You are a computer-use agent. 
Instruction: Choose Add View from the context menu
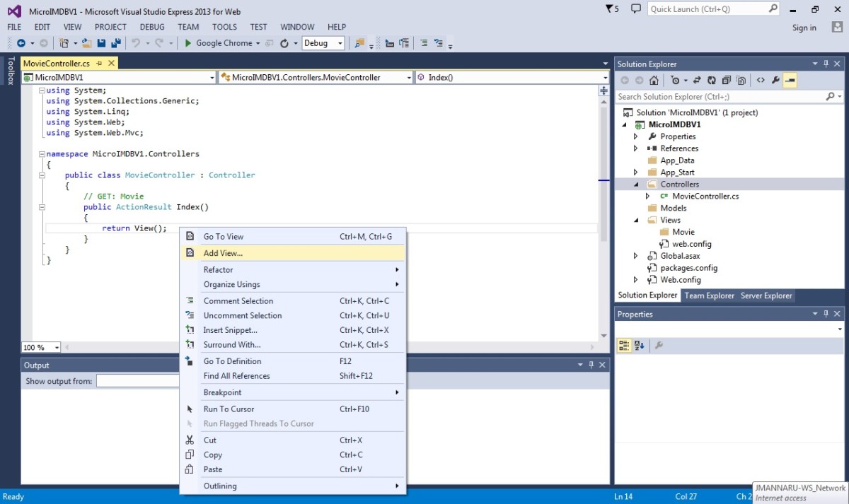click(222, 252)
